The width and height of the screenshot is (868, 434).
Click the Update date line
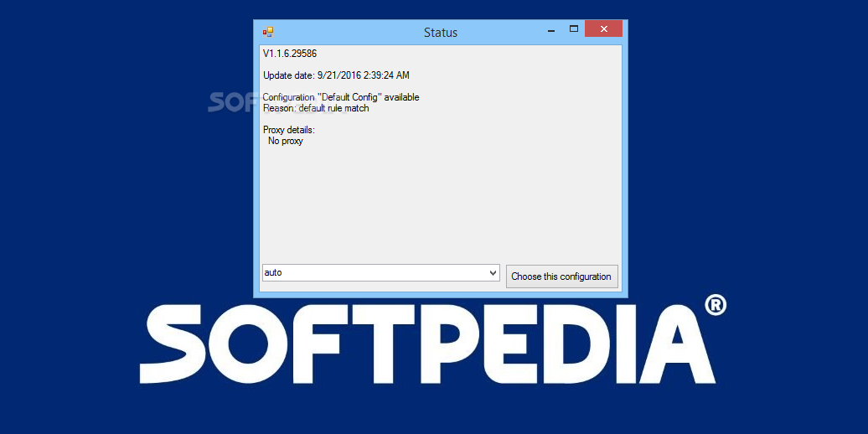click(x=336, y=75)
